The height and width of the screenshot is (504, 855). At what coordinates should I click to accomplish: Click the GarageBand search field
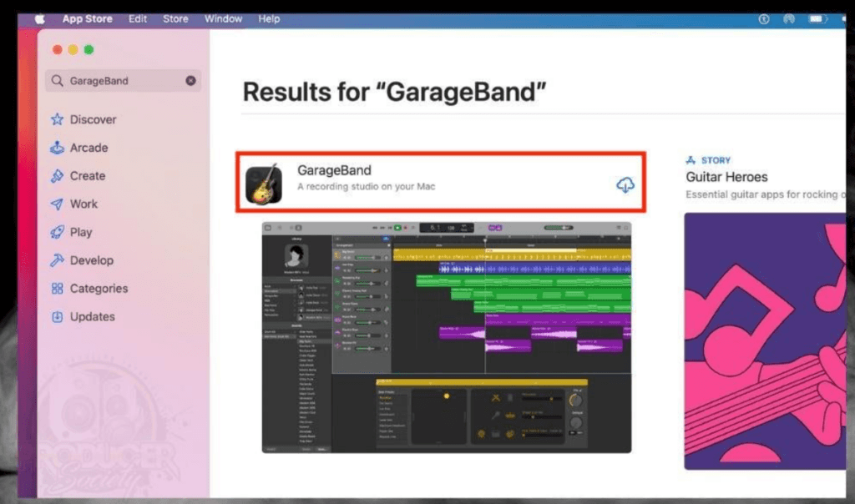click(124, 81)
